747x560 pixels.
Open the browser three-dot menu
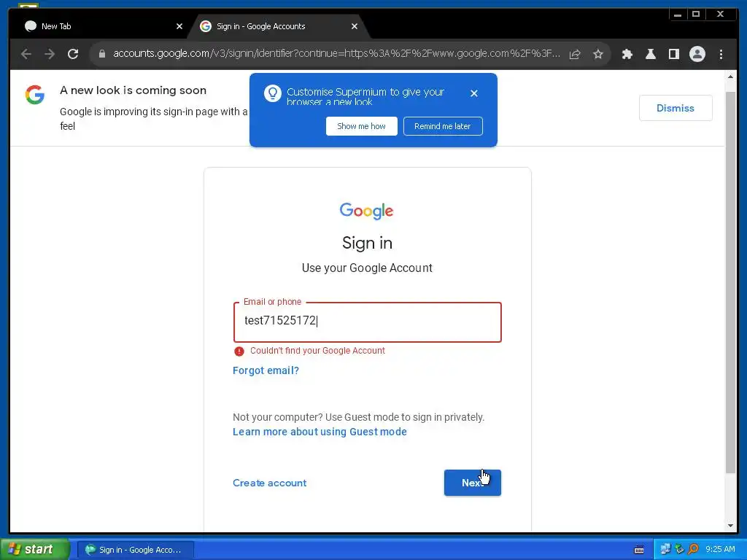(x=721, y=54)
